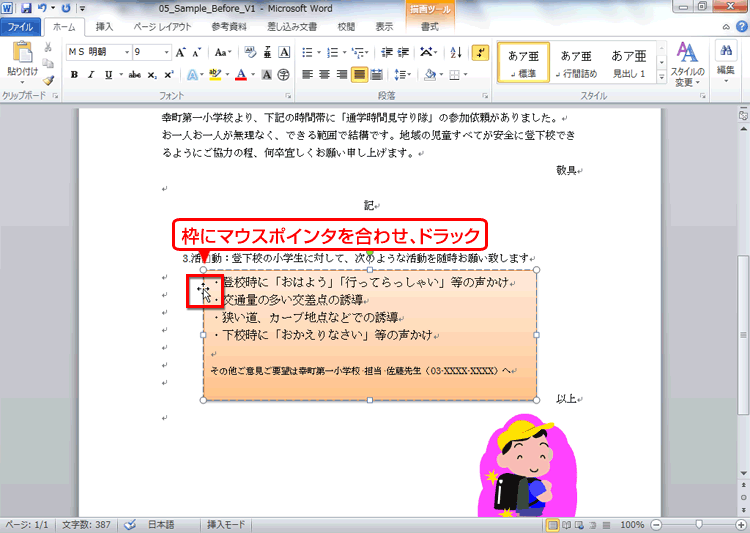The width and height of the screenshot is (750, 533).
Task: Open the 書式 drawing tools tab
Action: click(x=429, y=27)
